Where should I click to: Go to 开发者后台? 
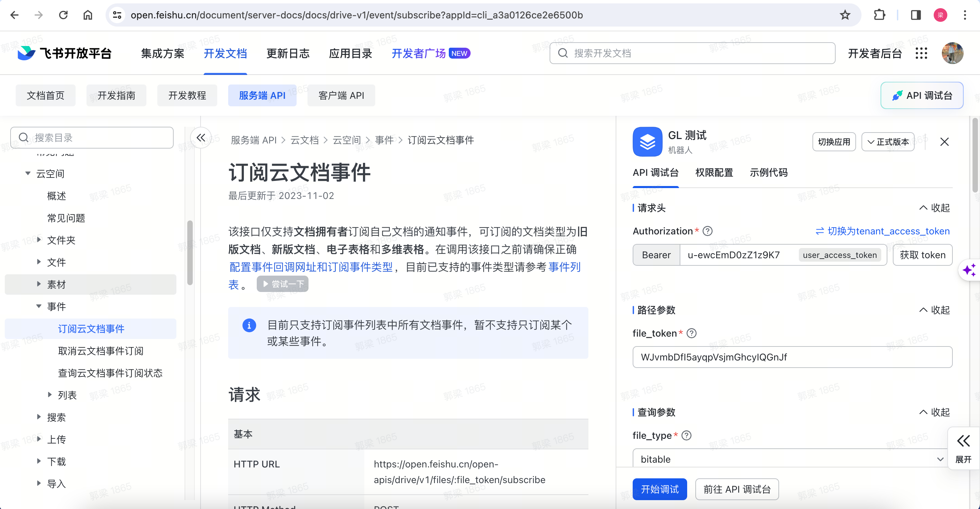point(875,53)
